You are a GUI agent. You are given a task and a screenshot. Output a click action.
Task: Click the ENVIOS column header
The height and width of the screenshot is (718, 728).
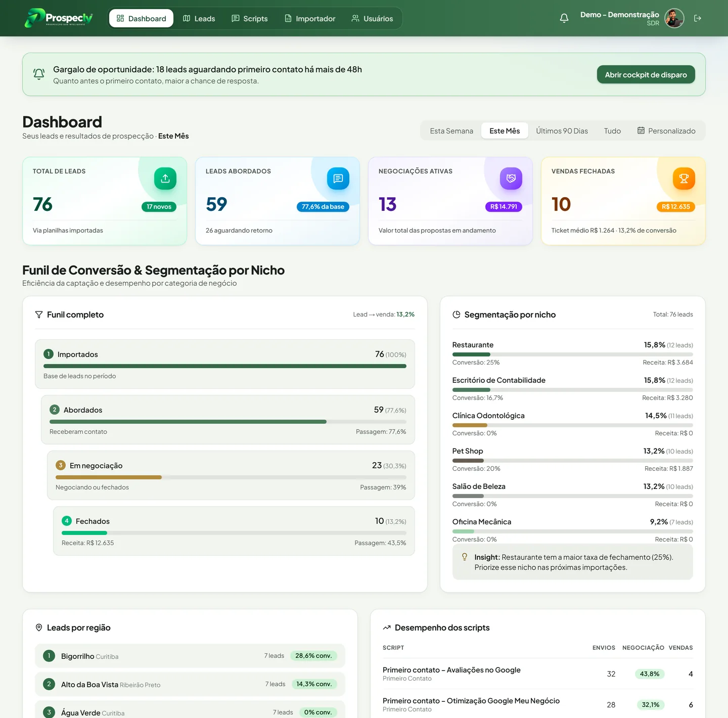604,648
